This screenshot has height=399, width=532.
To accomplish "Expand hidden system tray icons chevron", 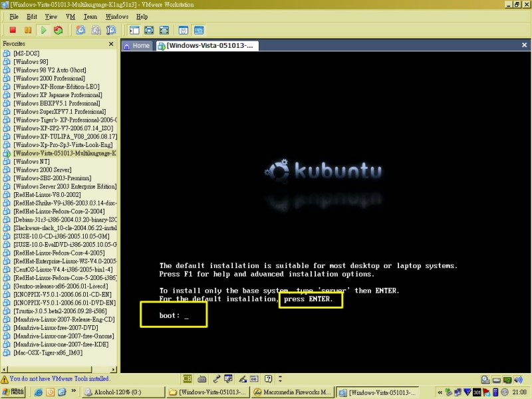I will pos(440,392).
